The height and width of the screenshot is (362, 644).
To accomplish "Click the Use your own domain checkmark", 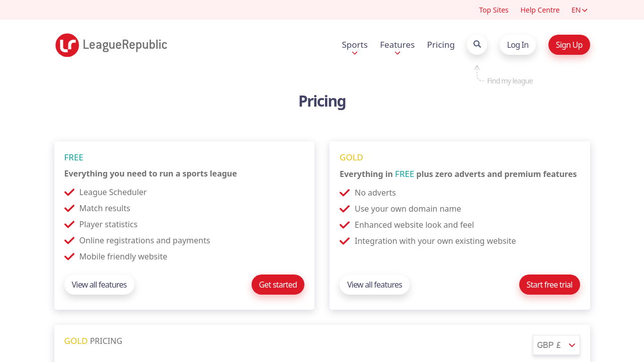I will pyautogui.click(x=345, y=209).
